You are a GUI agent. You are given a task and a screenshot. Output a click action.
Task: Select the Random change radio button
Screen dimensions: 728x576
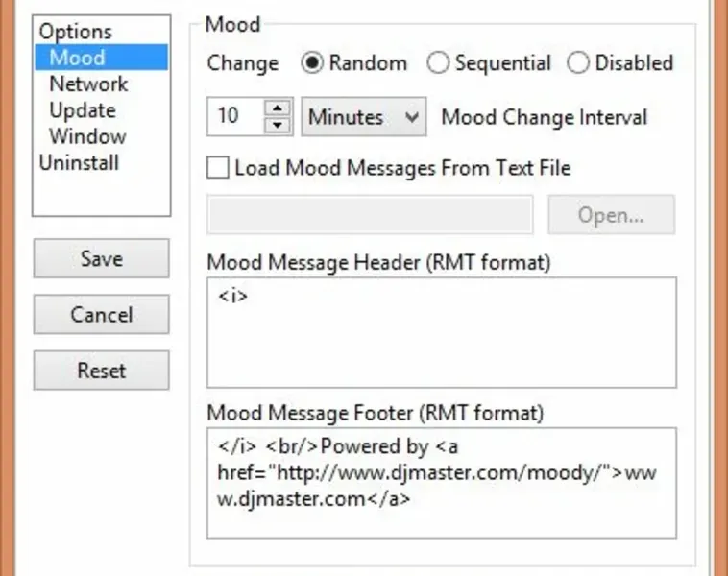[313, 63]
